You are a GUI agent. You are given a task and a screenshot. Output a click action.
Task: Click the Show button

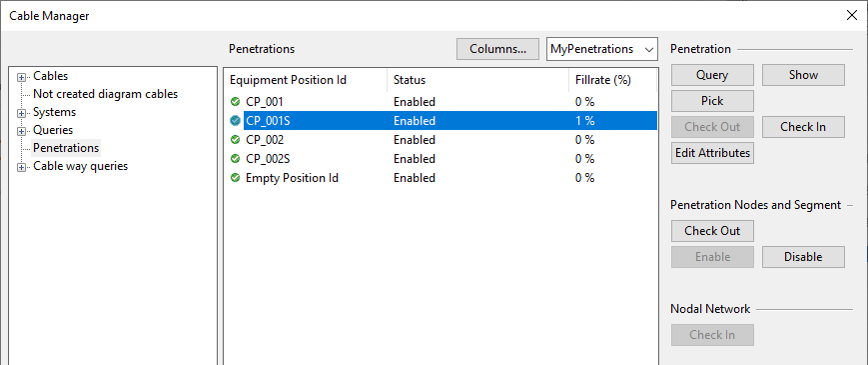coord(803,75)
